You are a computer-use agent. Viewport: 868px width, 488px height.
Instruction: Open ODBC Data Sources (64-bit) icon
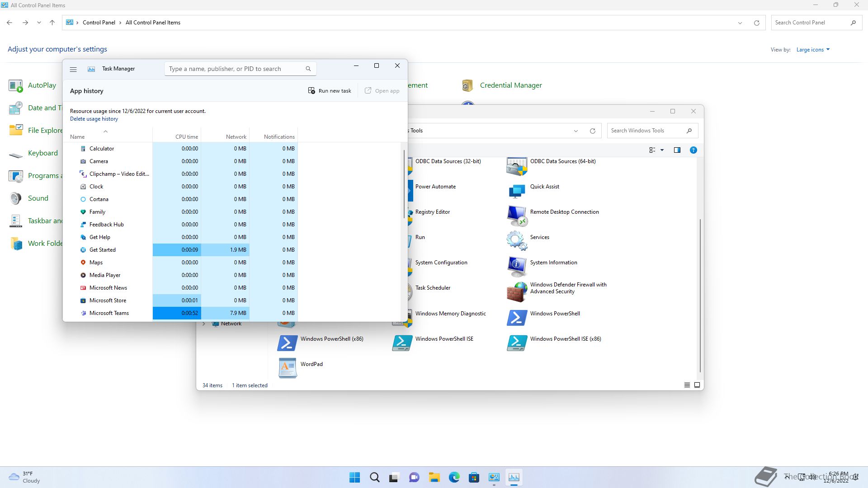tap(517, 166)
